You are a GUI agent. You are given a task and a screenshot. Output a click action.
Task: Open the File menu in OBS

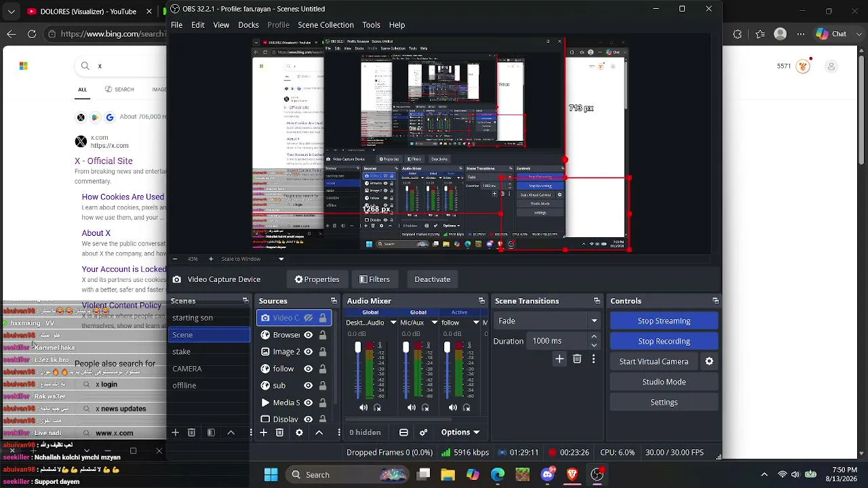pos(176,25)
